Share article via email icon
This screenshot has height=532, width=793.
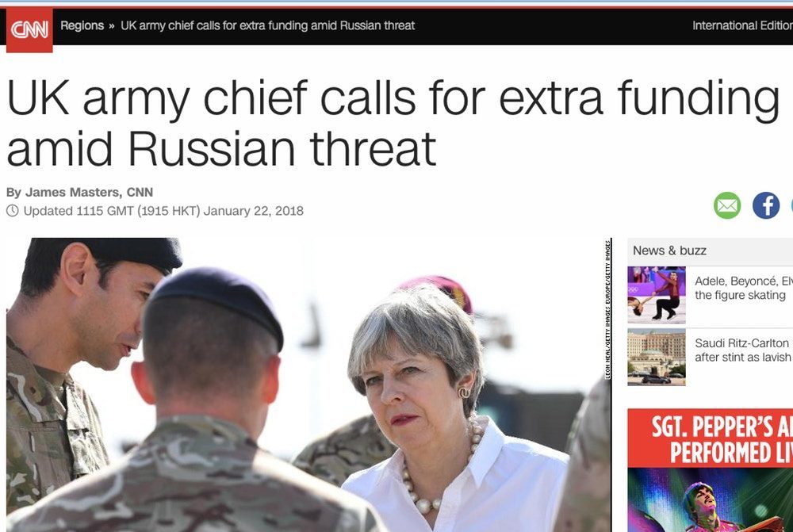(727, 205)
